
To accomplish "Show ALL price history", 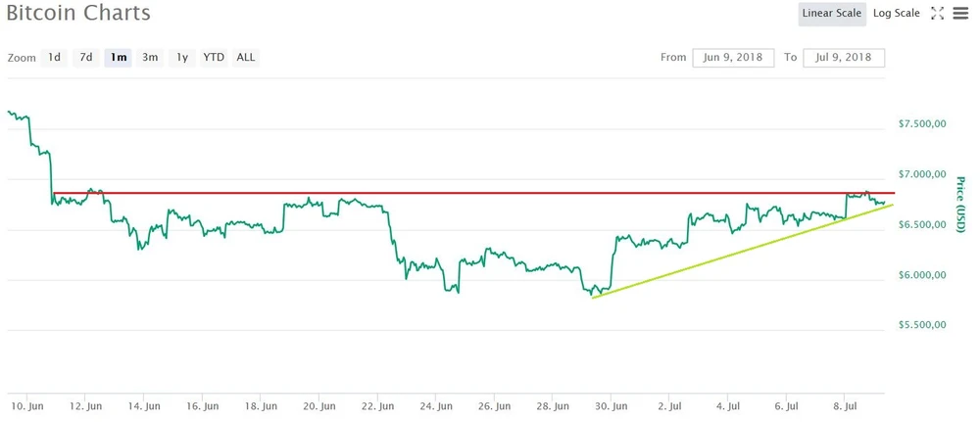I will coord(246,58).
